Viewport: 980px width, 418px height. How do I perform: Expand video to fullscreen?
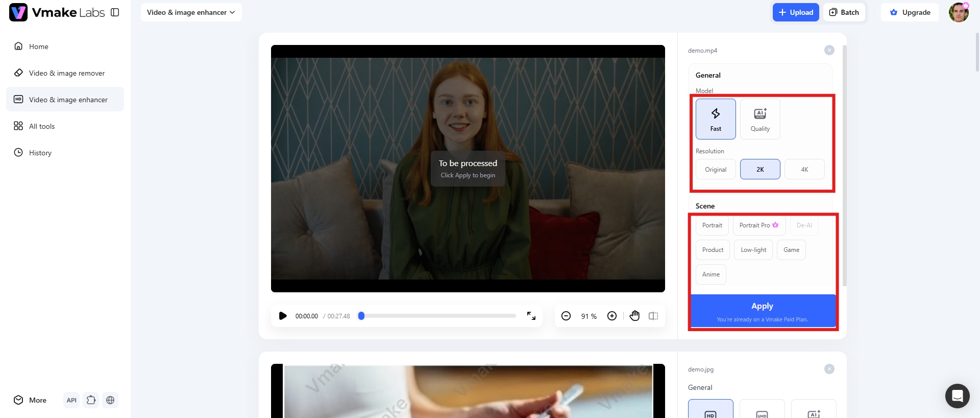[x=531, y=316]
